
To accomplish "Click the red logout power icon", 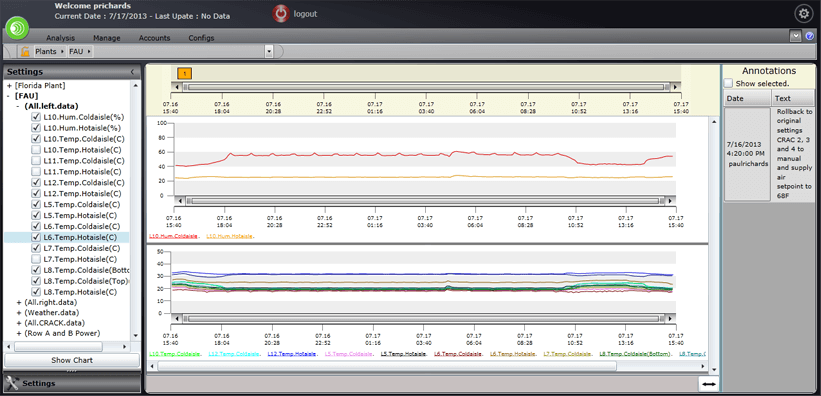I will (x=281, y=14).
